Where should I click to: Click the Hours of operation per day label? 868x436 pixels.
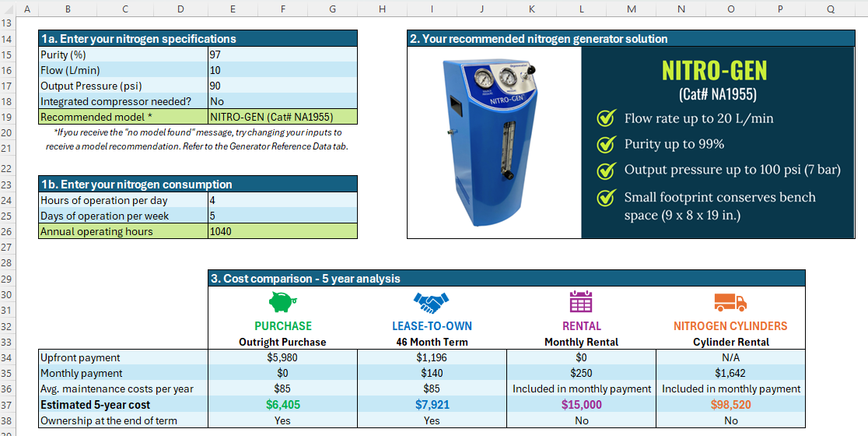124,200
